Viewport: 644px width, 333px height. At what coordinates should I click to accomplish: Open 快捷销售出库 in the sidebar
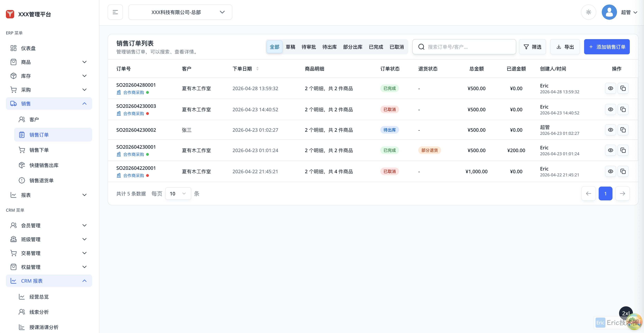53,165
